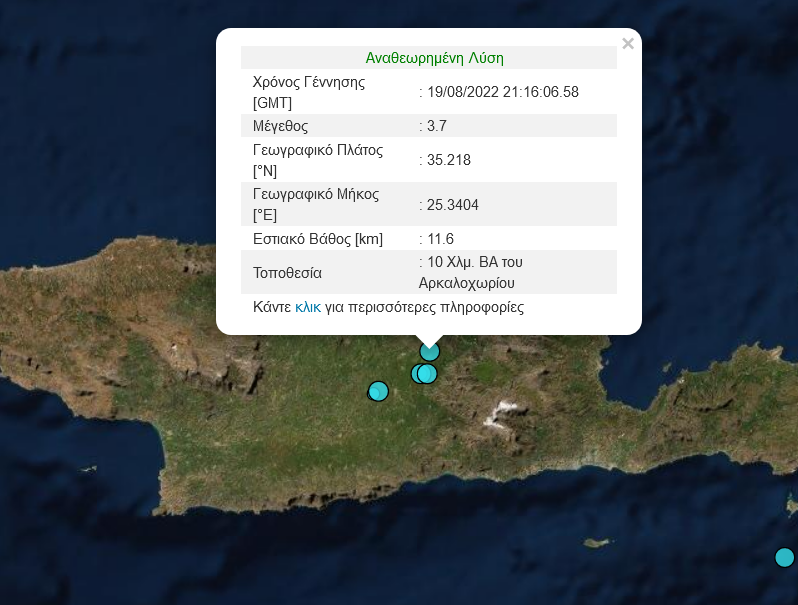Close the earthquake info popup
This screenshot has height=605, width=798.
click(x=627, y=44)
